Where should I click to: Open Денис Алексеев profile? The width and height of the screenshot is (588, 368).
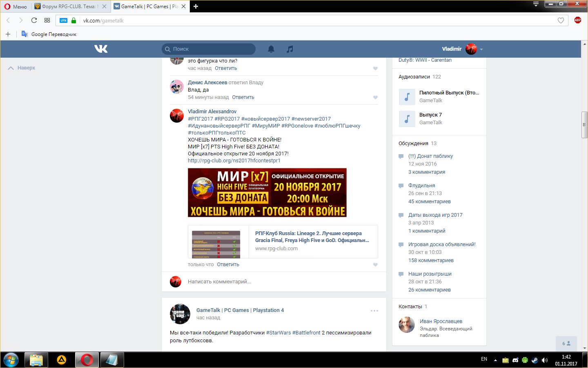207,82
